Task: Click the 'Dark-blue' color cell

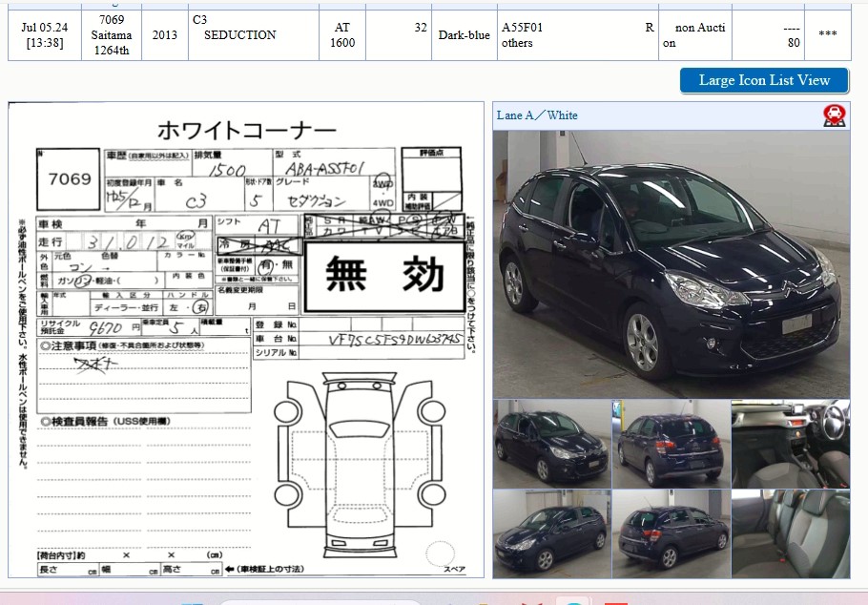Action: tap(464, 35)
